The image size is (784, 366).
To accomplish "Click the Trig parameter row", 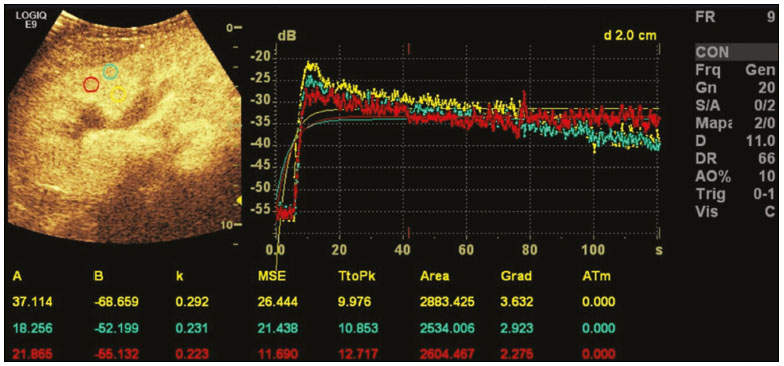I will tap(736, 194).
